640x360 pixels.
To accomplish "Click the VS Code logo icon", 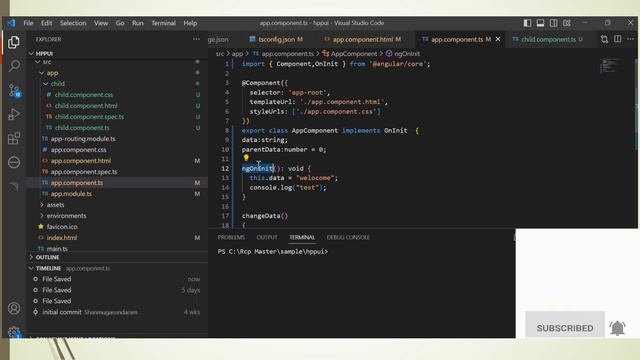I will tap(11, 23).
